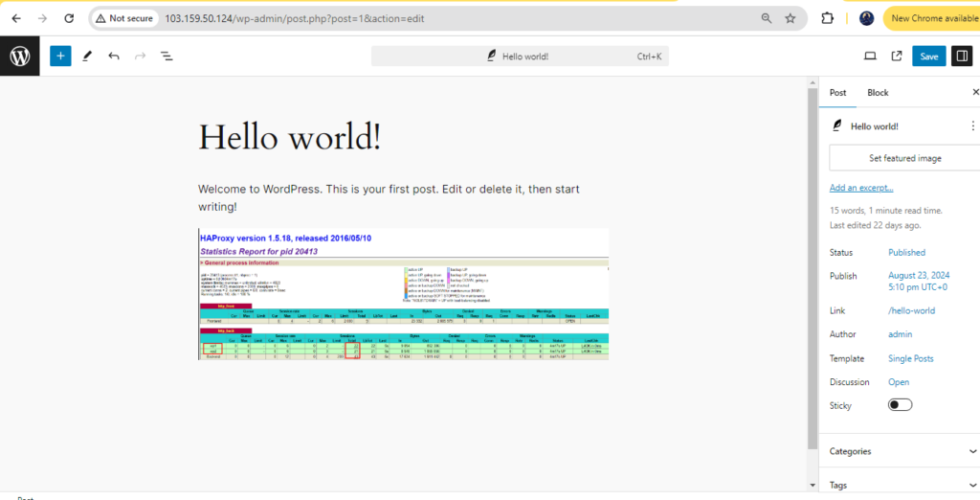Open the post Actions three-dot menu
Image resolution: width=980 pixels, height=500 pixels.
click(x=973, y=125)
